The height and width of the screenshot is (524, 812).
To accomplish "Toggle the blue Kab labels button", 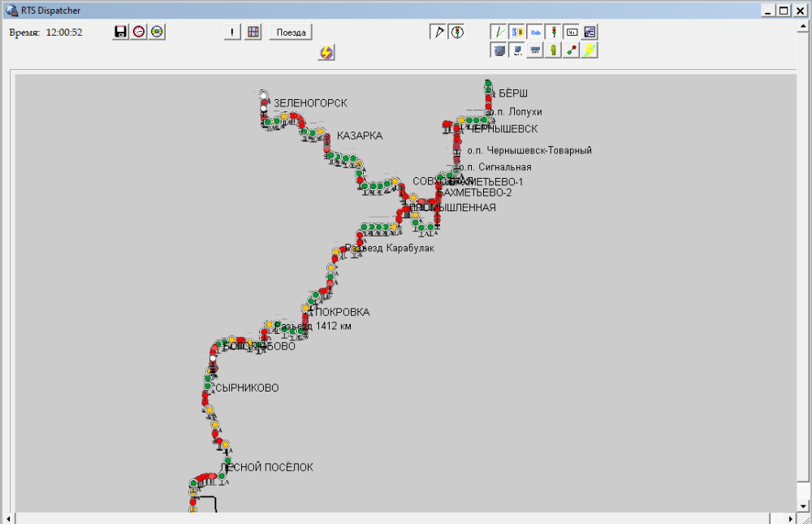I will 536,32.
